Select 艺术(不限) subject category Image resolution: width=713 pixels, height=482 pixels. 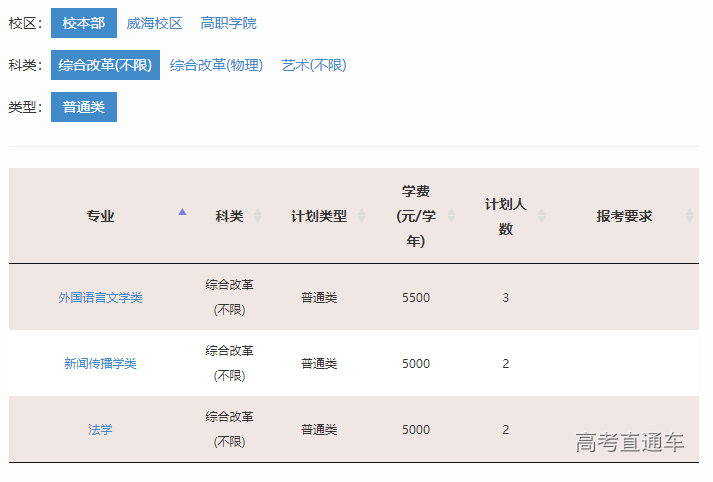click(x=314, y=65)
